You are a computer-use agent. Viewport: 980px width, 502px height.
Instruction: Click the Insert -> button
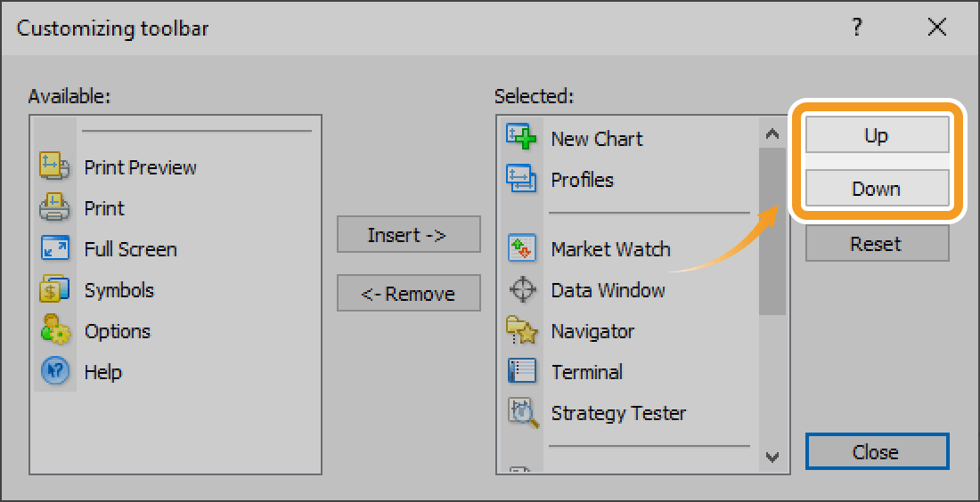pos(409,235)
